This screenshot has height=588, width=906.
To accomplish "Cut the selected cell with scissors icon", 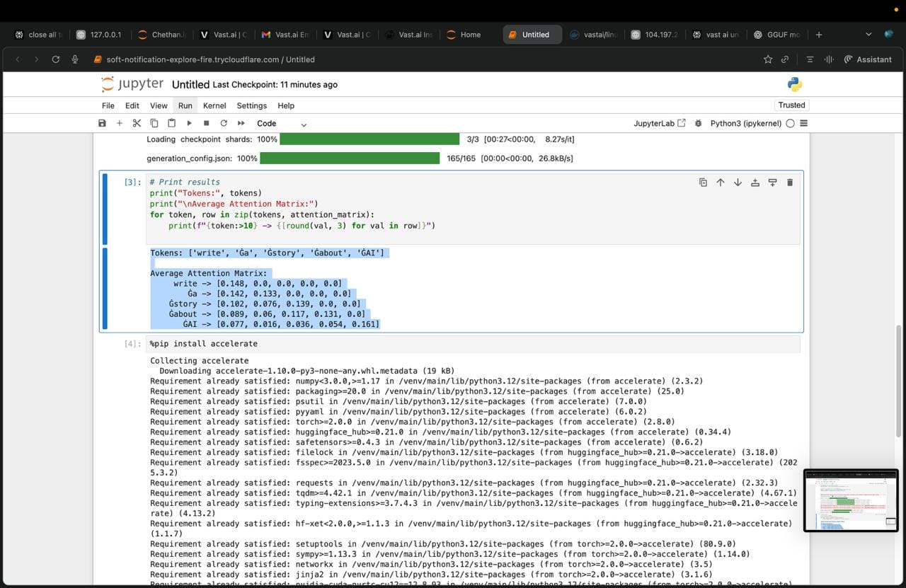I will (x=137, y=123).
